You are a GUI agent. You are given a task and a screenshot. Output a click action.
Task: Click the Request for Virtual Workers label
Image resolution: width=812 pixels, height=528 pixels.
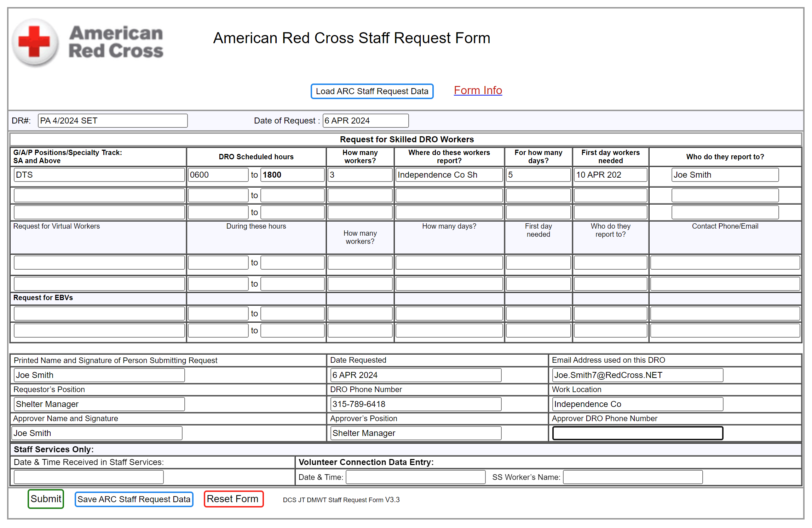pos(57,226)
